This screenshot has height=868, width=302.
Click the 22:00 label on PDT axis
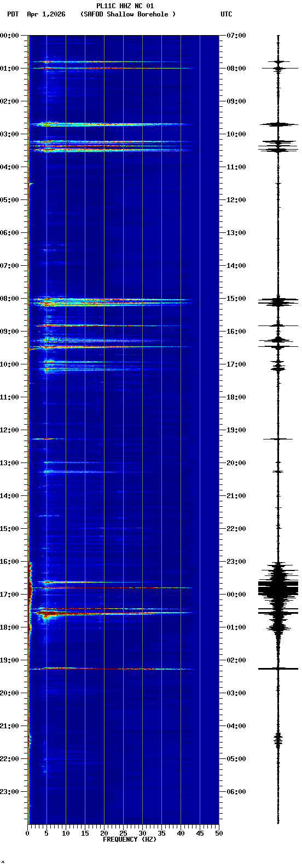[x=9, y=759]
